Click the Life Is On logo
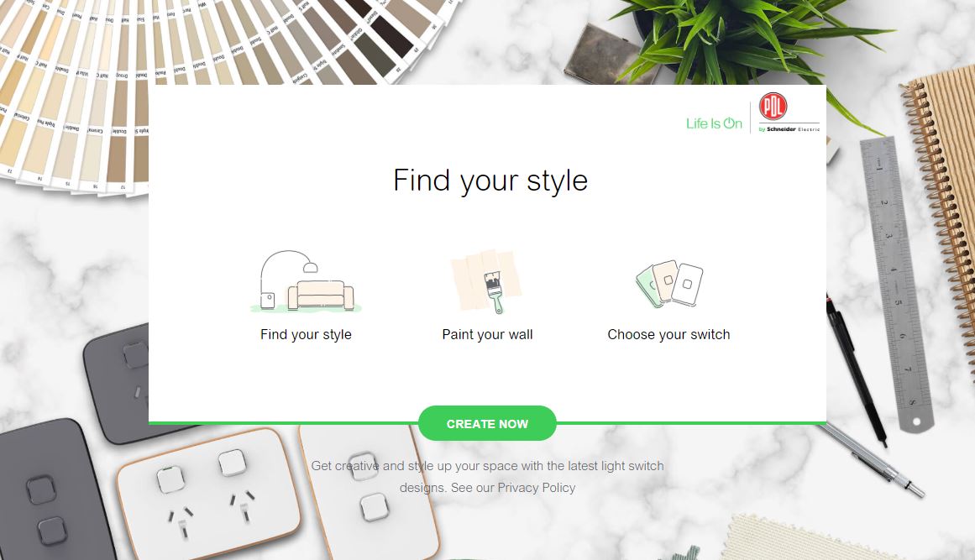This screenshot has width=975, height=560. 714,123
